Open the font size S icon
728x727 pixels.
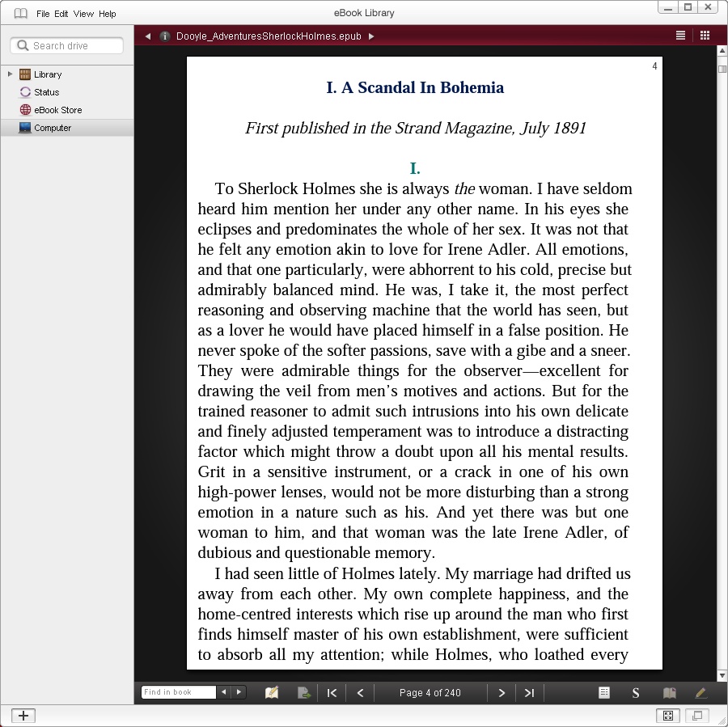pyautogui.click(x=636, y=693)
